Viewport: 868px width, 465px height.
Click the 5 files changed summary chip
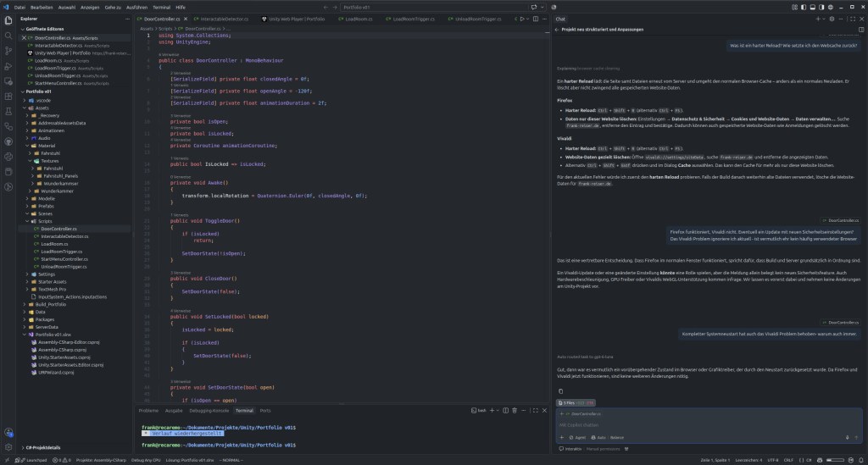pyautogui.click(x=576, y=402)
